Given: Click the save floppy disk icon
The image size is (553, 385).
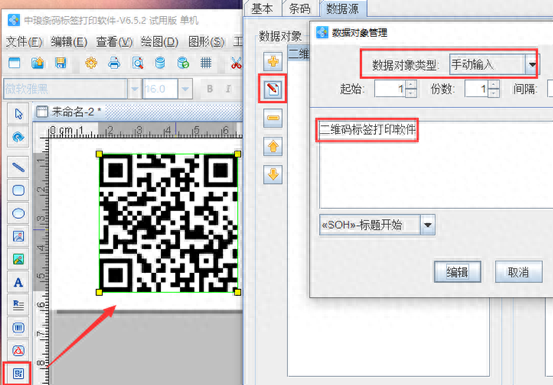Looking at the screenshot, I should point(61,63).
